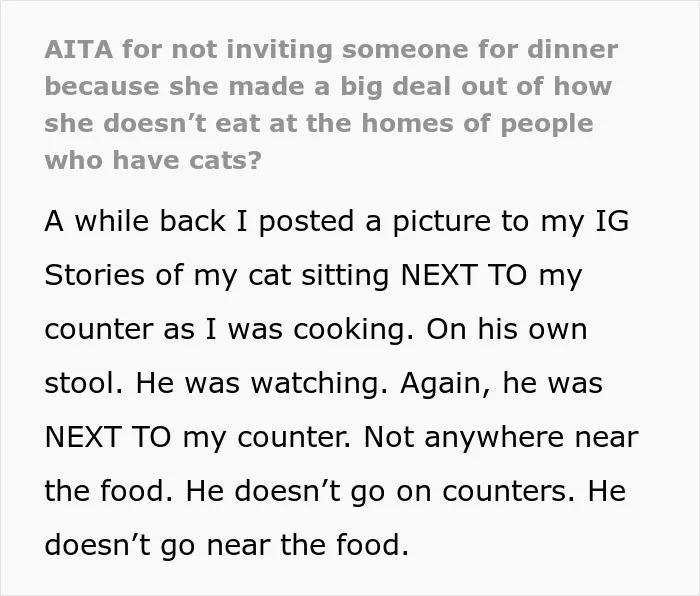This screenshot has width=700, height=596.
Task: Click the word inviting in the title
Action: click(279, 50)
